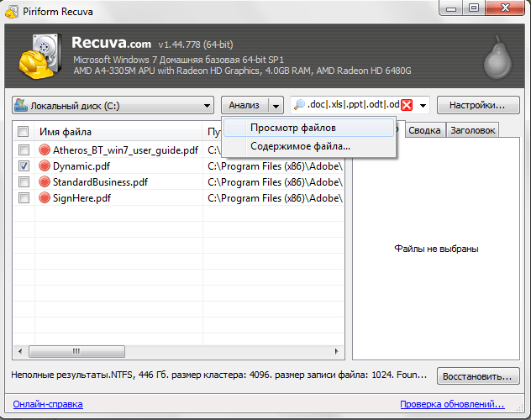This screenshot has height=420, width=531.
Task: Toggle the select-all checkbox in header
Action: (23, 131)
